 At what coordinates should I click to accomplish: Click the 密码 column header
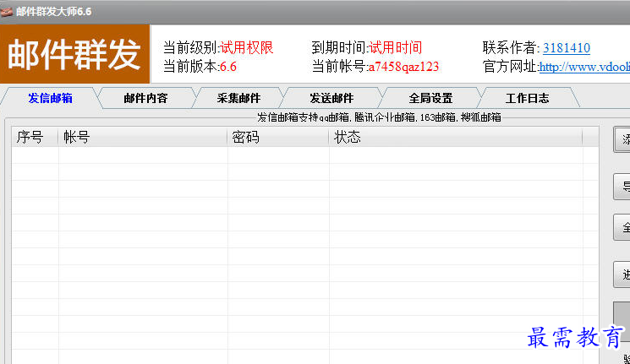tap(278, 138)
